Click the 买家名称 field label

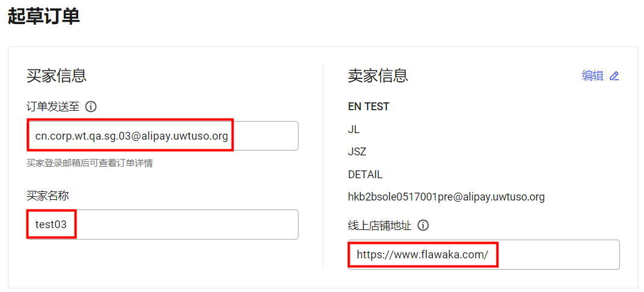(x=48, y=196)
